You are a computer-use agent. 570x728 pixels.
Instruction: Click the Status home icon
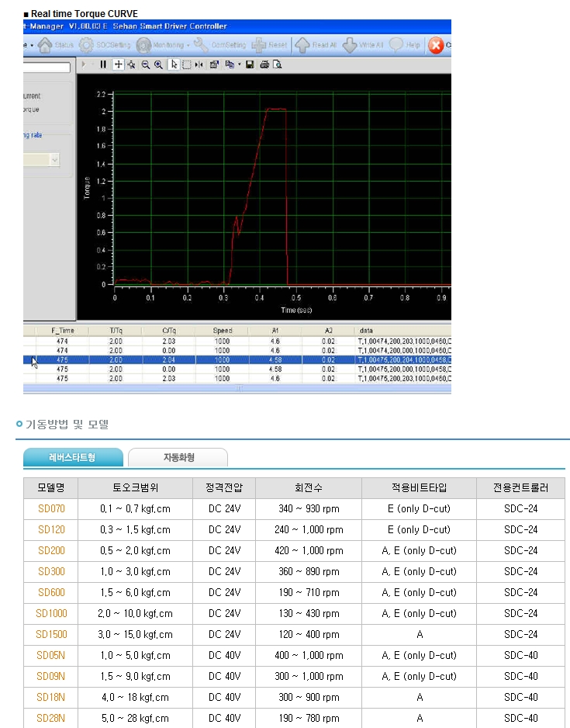(x=45, y=45)
